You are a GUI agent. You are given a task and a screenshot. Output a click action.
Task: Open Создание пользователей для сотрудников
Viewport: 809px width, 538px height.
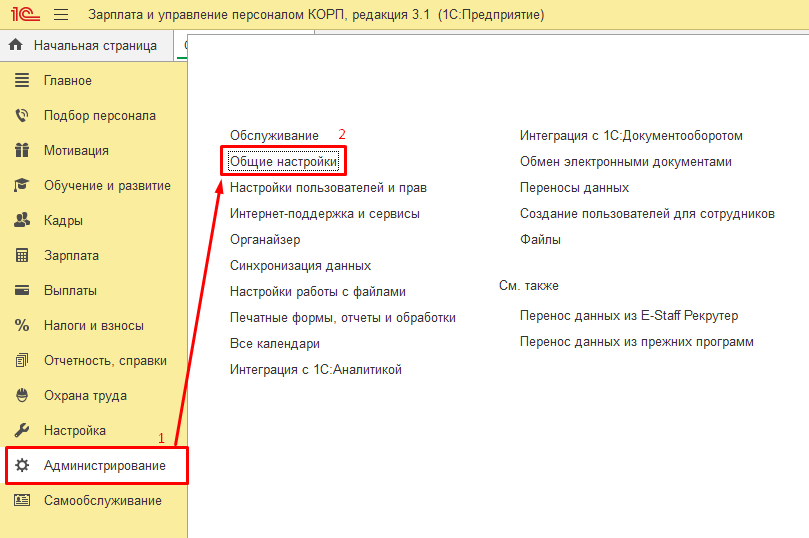click(647, 214)
